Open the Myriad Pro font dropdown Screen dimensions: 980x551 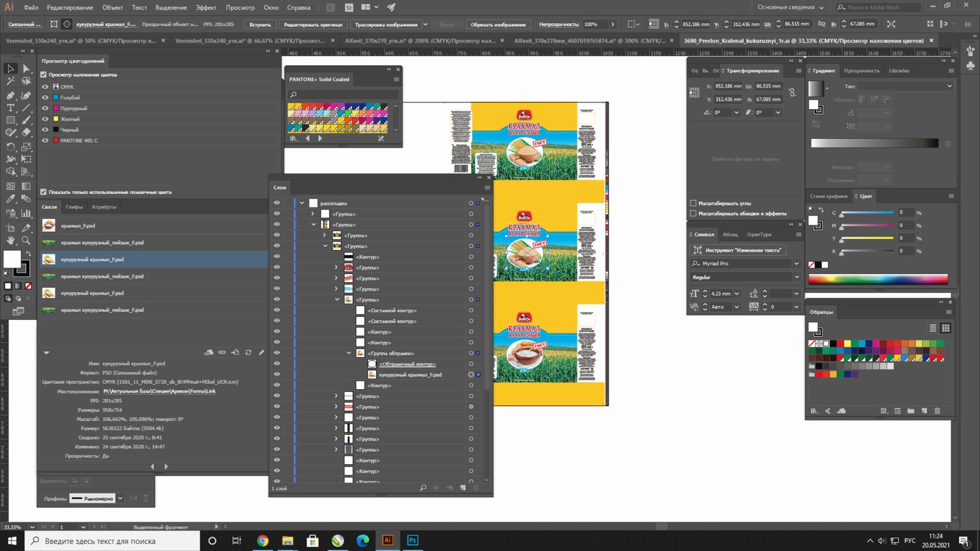[796, 264]
